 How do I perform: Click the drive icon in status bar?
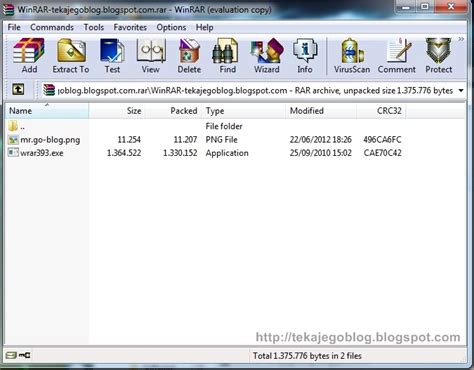click(x=11, y=355)
